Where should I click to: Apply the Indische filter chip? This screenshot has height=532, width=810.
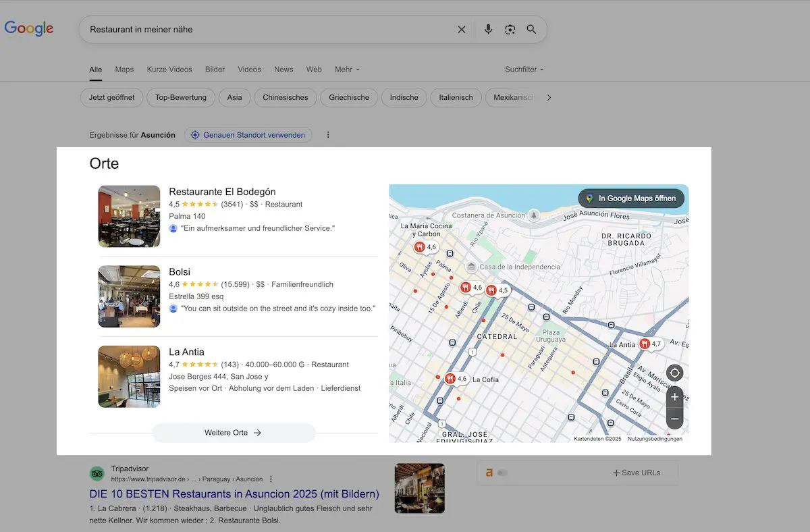(x=404, y=97)
